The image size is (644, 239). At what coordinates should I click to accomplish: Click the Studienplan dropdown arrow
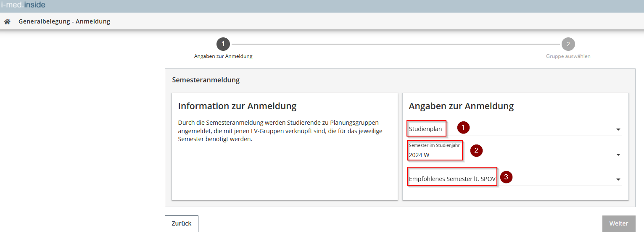point(618,130)
